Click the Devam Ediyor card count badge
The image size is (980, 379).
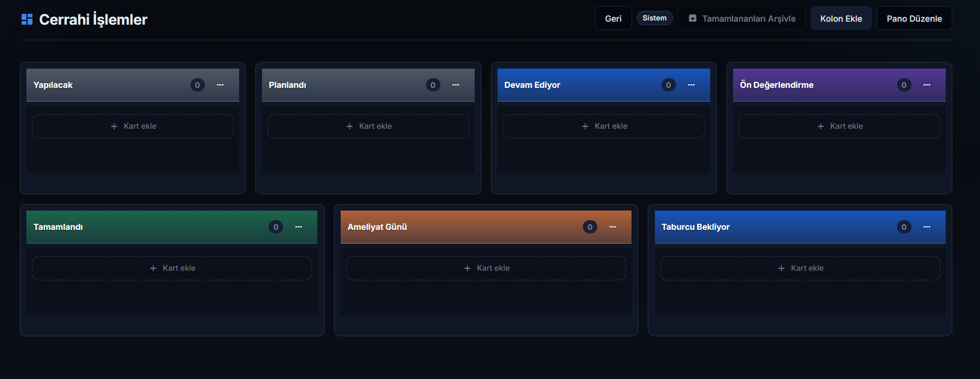pyautogui.click(x=668, y=85)
